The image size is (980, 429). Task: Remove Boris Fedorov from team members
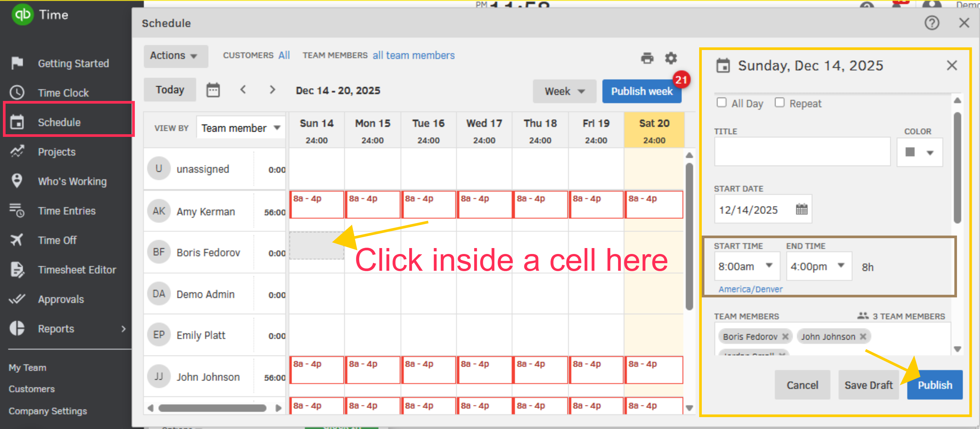[785, 337]
